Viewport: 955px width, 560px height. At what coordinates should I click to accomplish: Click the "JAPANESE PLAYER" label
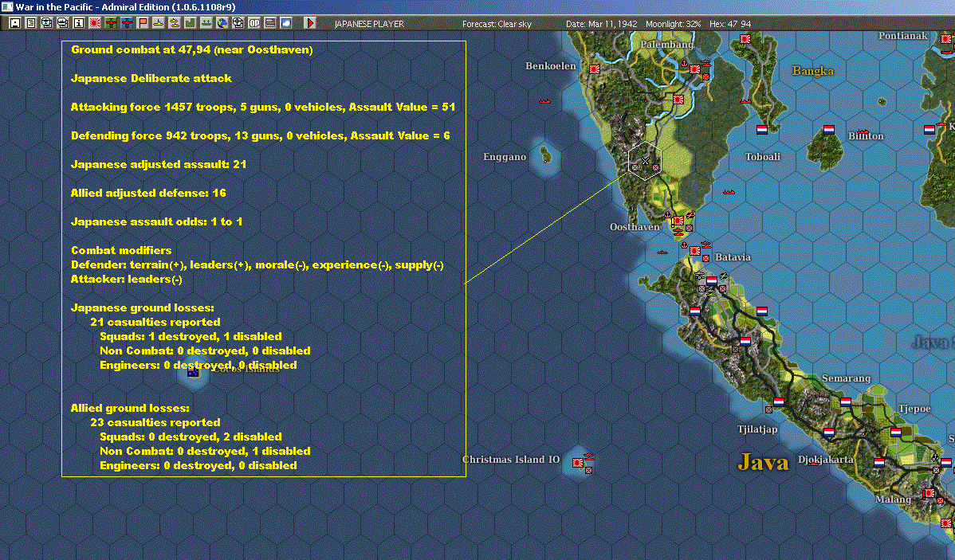369,24
